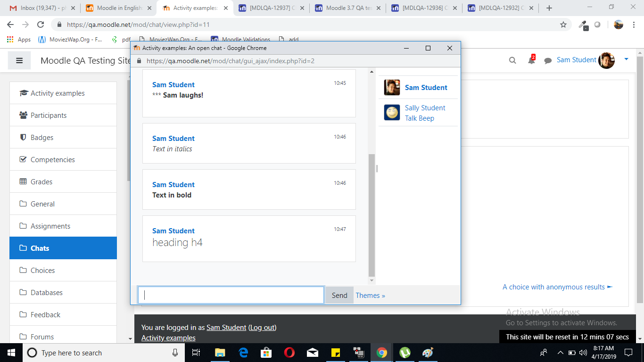
Task: Show hidden system tray icons
Action: (x=560, y=353)
